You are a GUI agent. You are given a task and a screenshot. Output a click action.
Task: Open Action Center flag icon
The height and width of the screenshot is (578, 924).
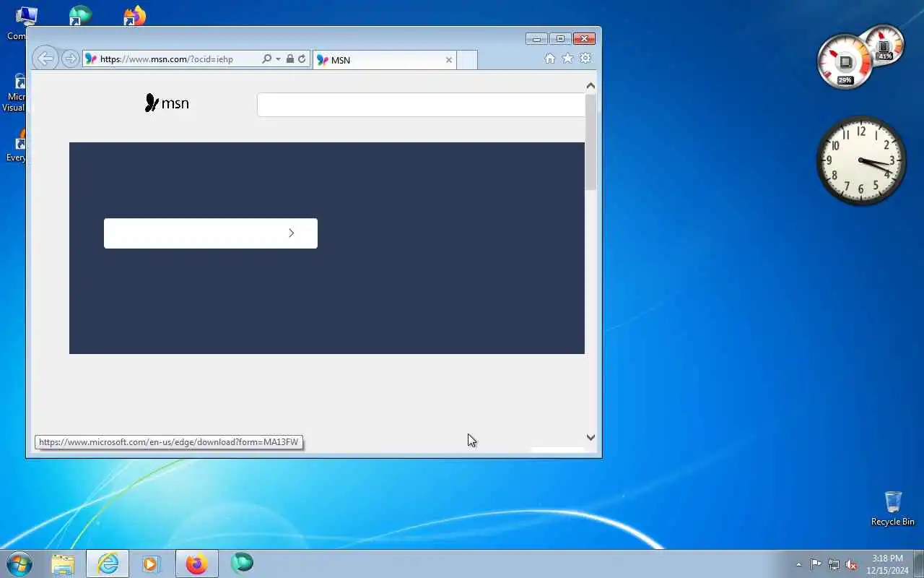click(816, 564)
